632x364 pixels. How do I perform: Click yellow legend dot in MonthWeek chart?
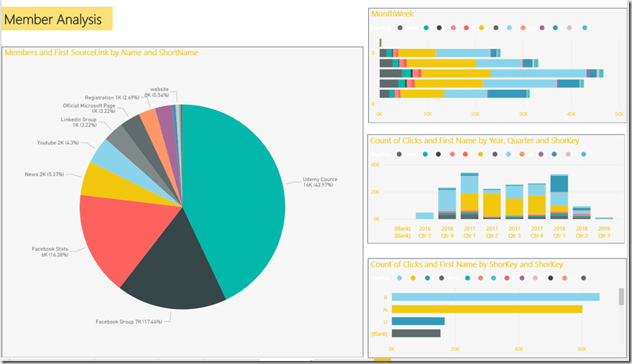481,27
